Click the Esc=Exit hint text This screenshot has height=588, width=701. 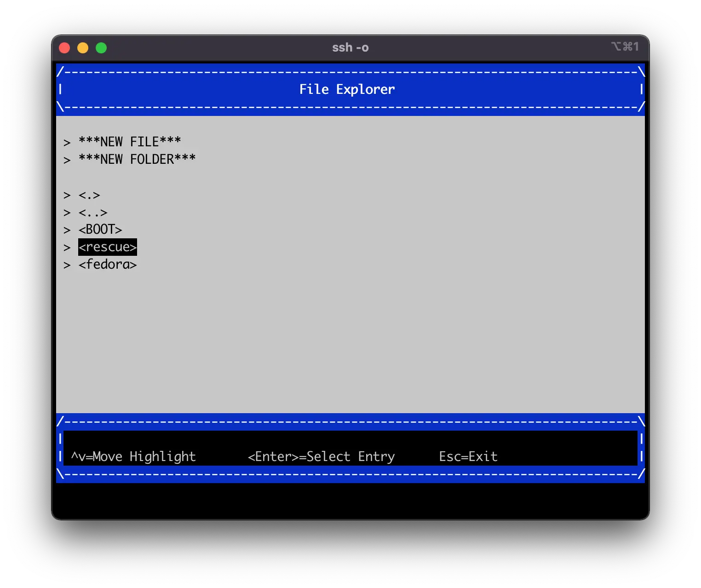pyautogui.click(x=468, y=456)
